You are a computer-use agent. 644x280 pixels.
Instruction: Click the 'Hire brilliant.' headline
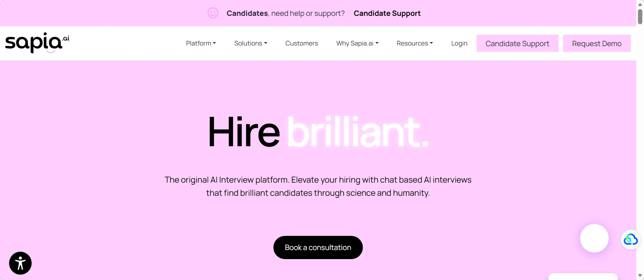pyautogui.click(x=318, y=132)
